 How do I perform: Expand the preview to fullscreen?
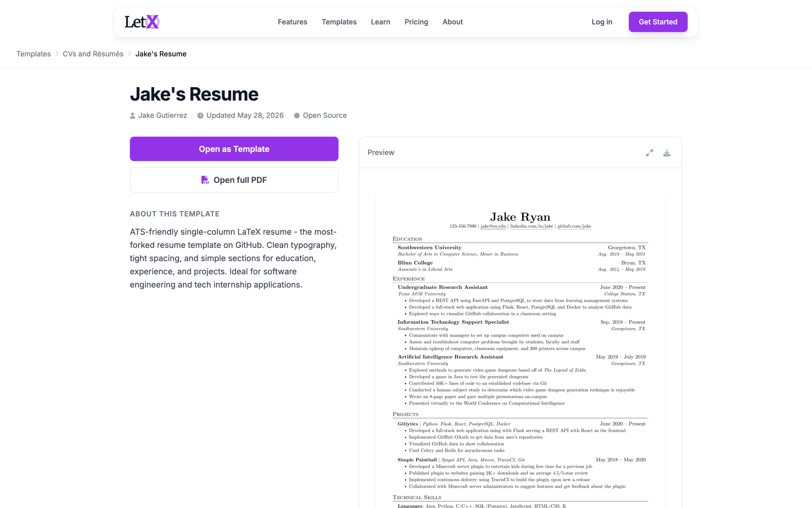650,153
